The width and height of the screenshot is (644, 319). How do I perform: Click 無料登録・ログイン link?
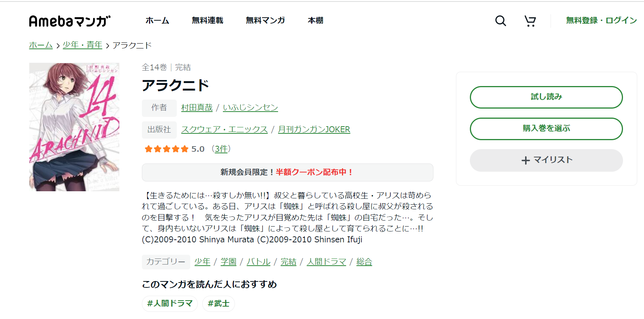coord(602,20)
